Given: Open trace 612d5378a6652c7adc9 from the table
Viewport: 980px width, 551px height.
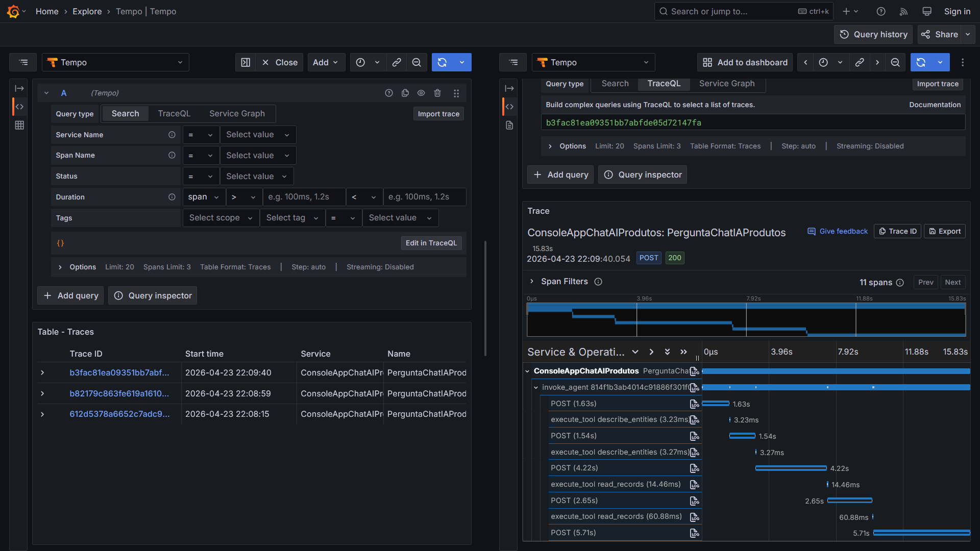Looking at the screenshot, I should (x=119, y=414).
